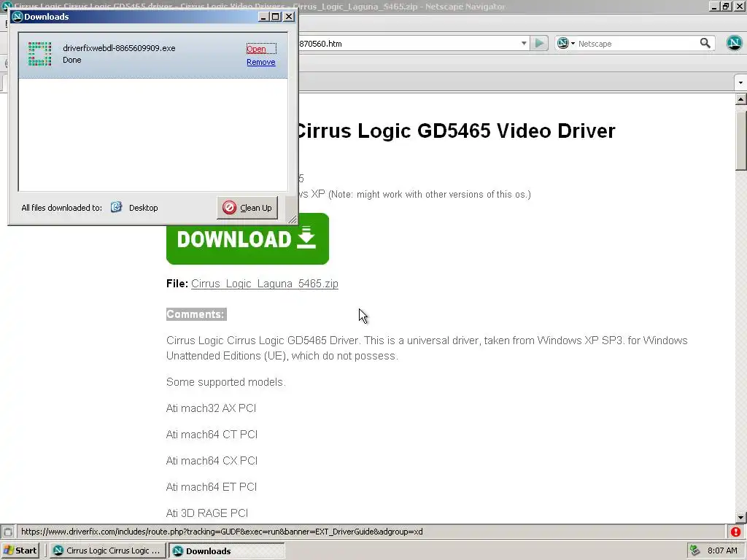Open the downloaded driverfixwebdl file
This screenshot has width=747, height=560.
256,49
